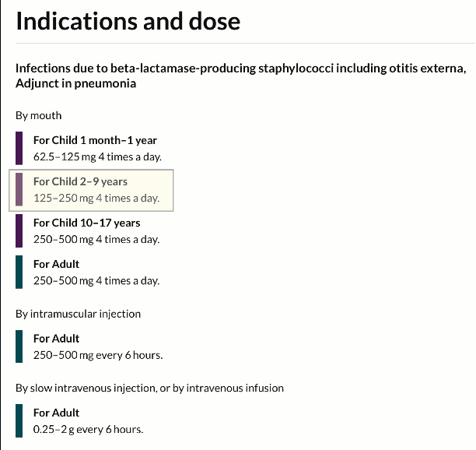Screen dimensions: 476x450
Task: Click the "By mouth" route label
Action: [39, 115]
